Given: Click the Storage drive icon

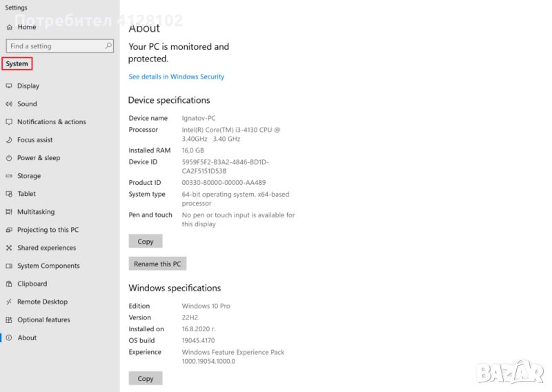Looking at the screenshot, I should 9,176.
